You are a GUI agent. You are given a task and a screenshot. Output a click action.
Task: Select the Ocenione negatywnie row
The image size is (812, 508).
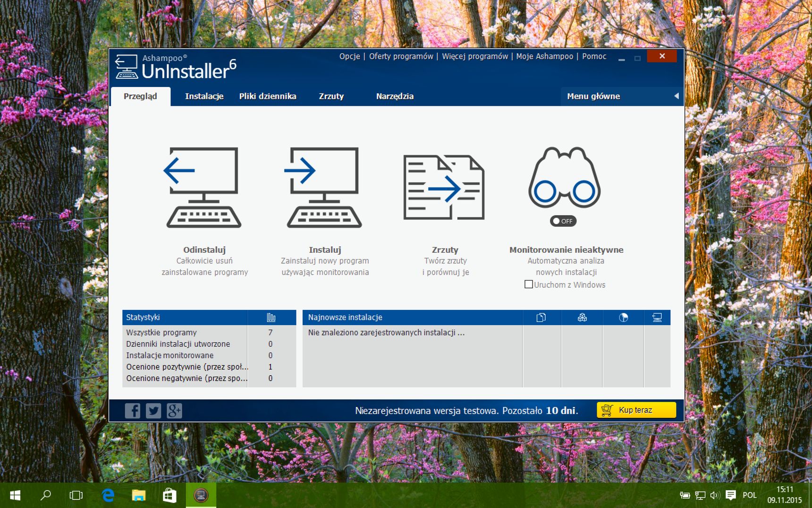(x=209, y=378)
